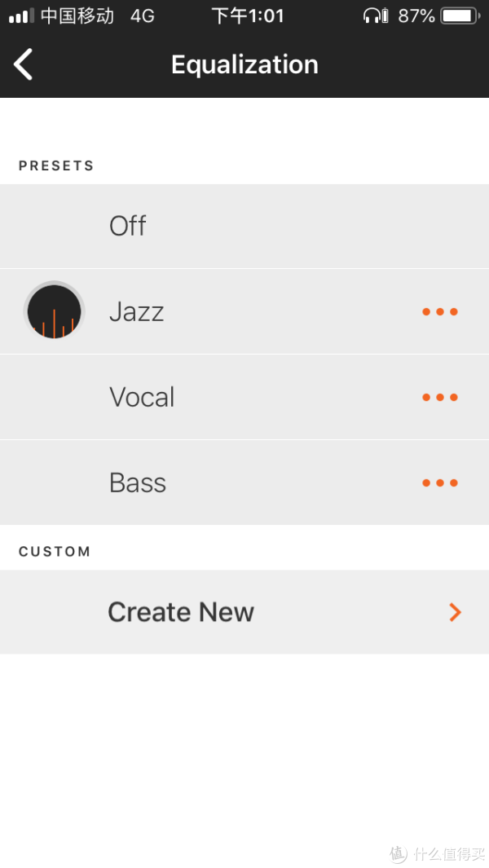Viewport: 489px width, 868px height.
Task: Tap the back arrow in header
Action: [24, 64]
